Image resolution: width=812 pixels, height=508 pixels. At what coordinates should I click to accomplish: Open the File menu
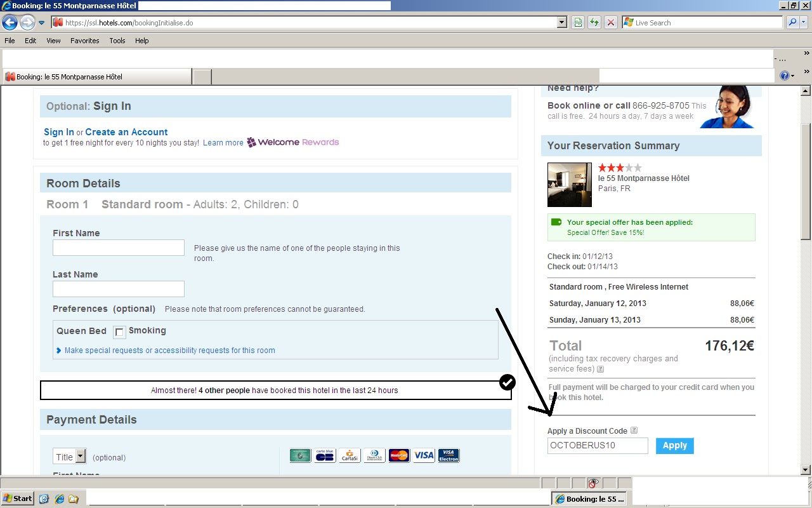coord(10,41)
